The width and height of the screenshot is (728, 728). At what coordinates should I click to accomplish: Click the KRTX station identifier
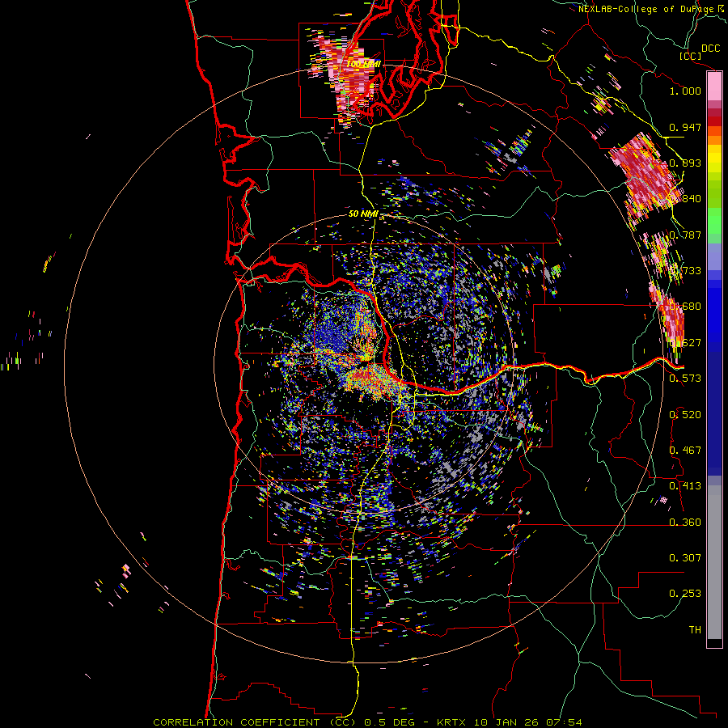coord(453,722)
